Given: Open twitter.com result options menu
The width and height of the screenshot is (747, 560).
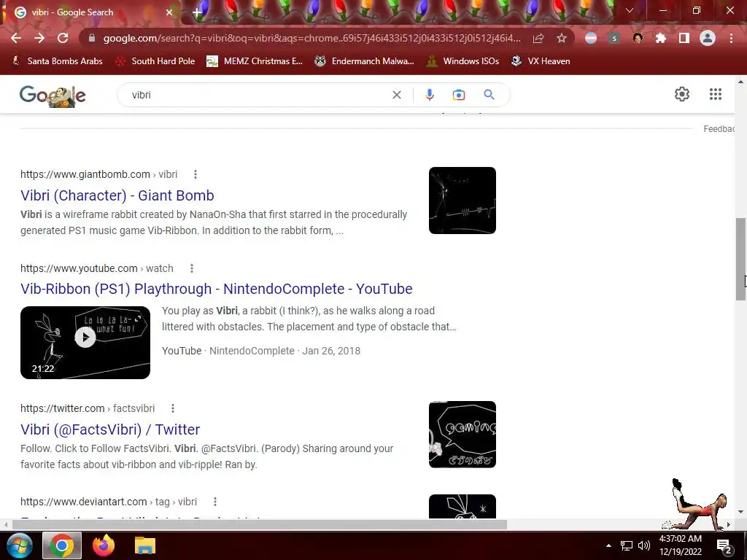Looking at the screenshot, I should pyautogui.click(x=173, y=408).
